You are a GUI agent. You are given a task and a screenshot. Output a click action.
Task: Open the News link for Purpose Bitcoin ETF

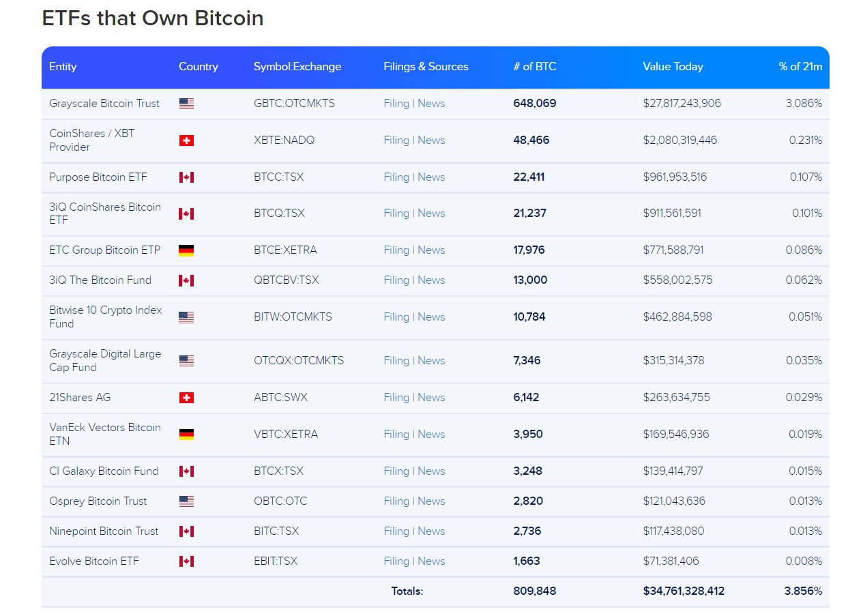(431, 177)
